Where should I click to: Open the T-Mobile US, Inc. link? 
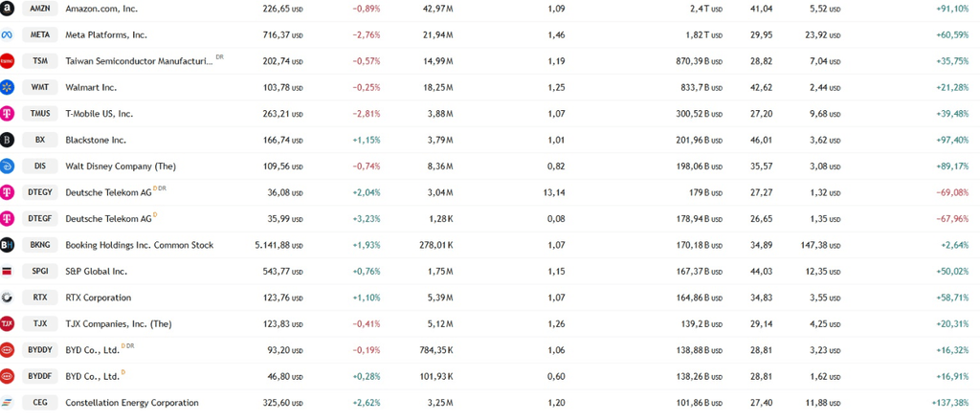(x=99, y=114)
